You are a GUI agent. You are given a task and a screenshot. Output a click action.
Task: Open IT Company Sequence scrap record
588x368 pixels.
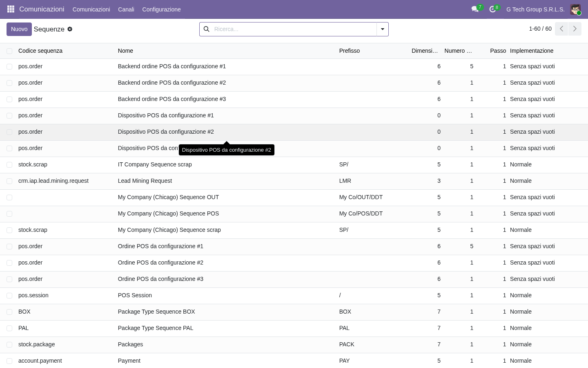pos(155,164)
